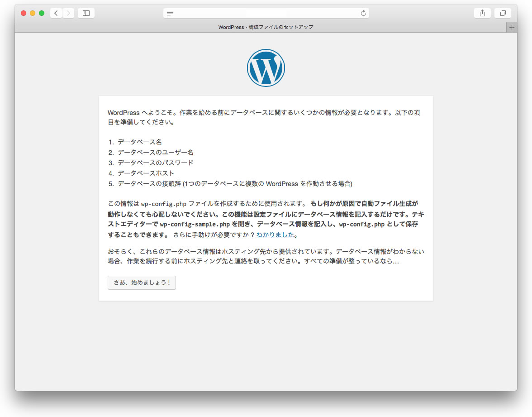Close the Safari window with red button
The height and width of the screenshot is (417, 532).
pyautogui.click(x=24, y=13)
